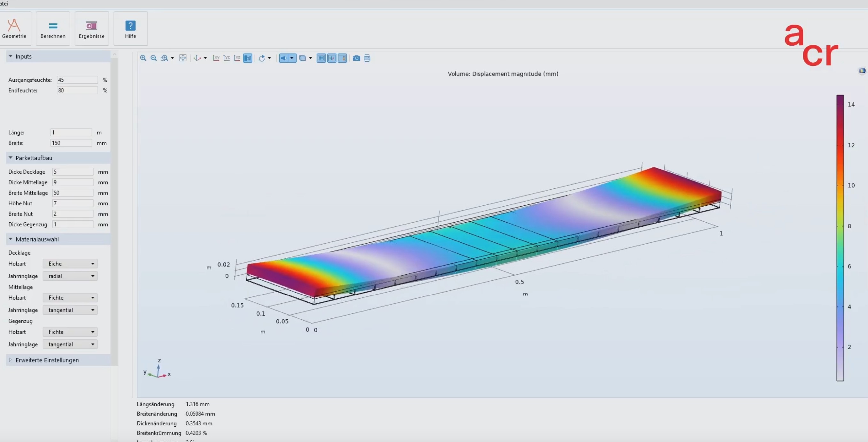This screenshot has height=442, width=868.
Task: Edit the Länge input field
Action: (x=71, y=132)
